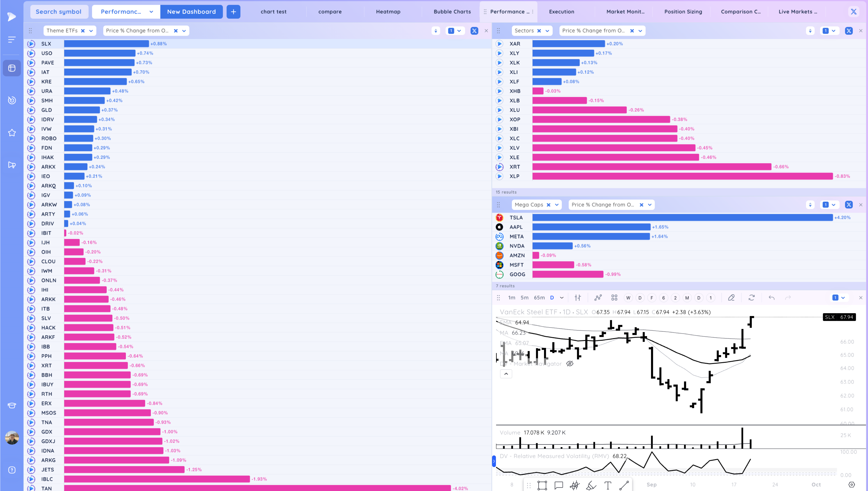Open the watchlist star icon in the sidebar
Viewport: 868px width, 491px height.
(12, 133)
